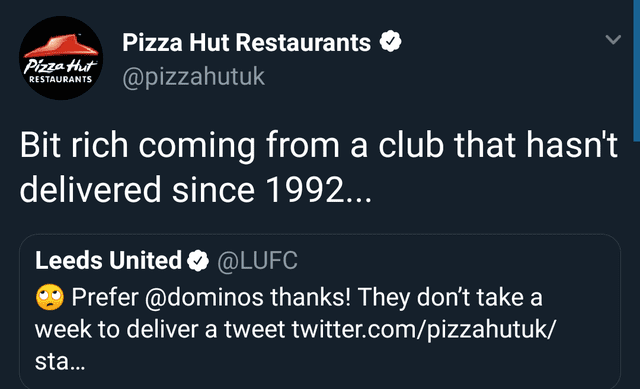The width and height of the screenshot is (640, 389).
Task: Click the truncated sta… link text
Action: coord(60,361)
